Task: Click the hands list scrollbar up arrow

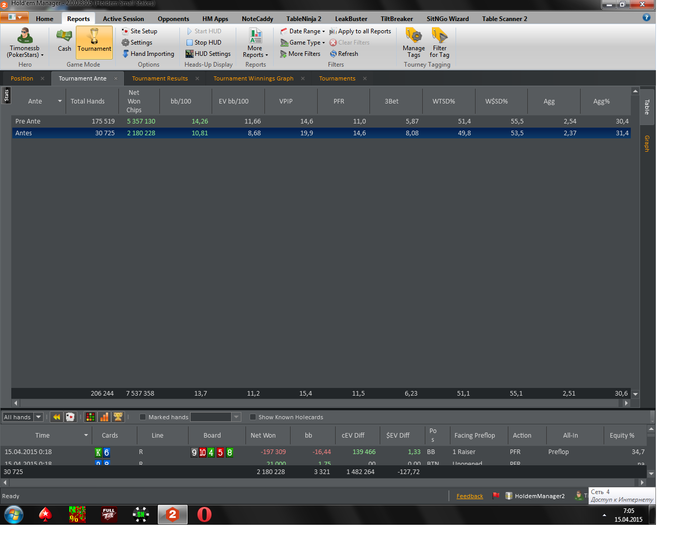Action: [x=651, y=429]
